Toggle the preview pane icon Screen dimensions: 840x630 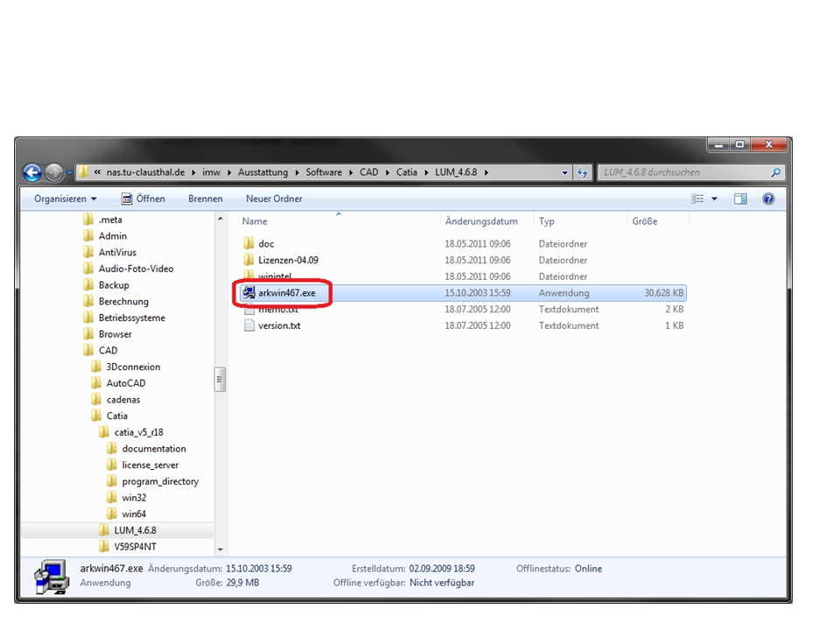click(x=740, y=199)
